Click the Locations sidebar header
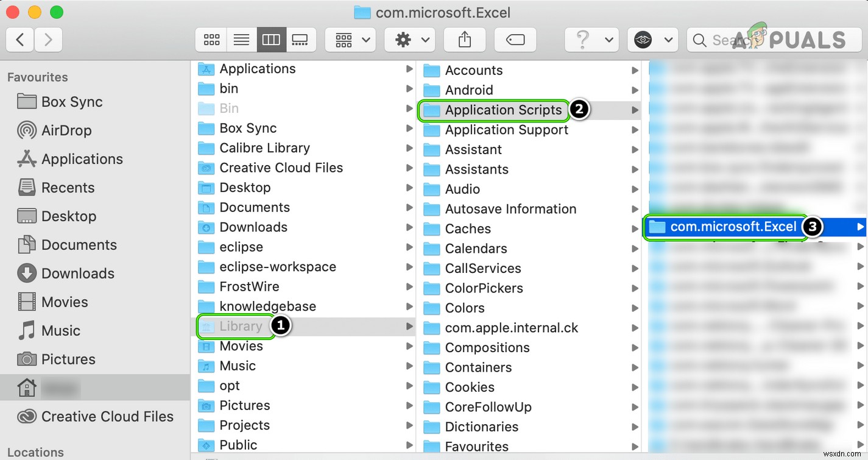The image size is (868, 460). [35, 451]
